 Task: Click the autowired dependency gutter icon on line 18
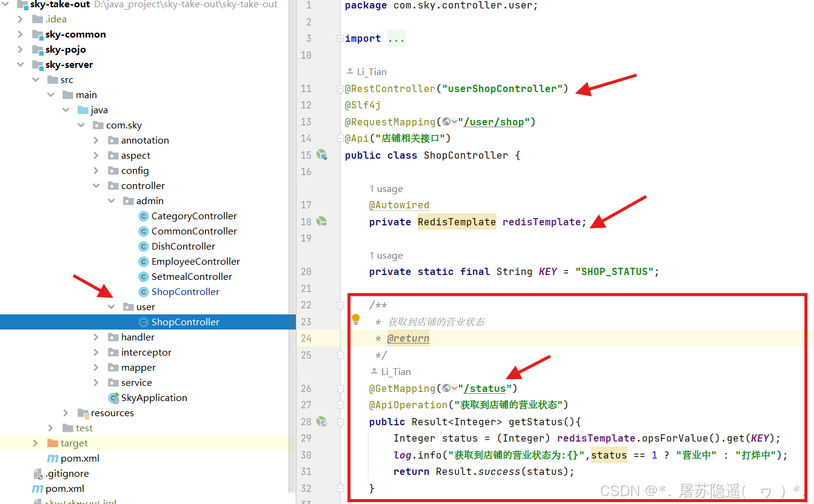[322, 222]
